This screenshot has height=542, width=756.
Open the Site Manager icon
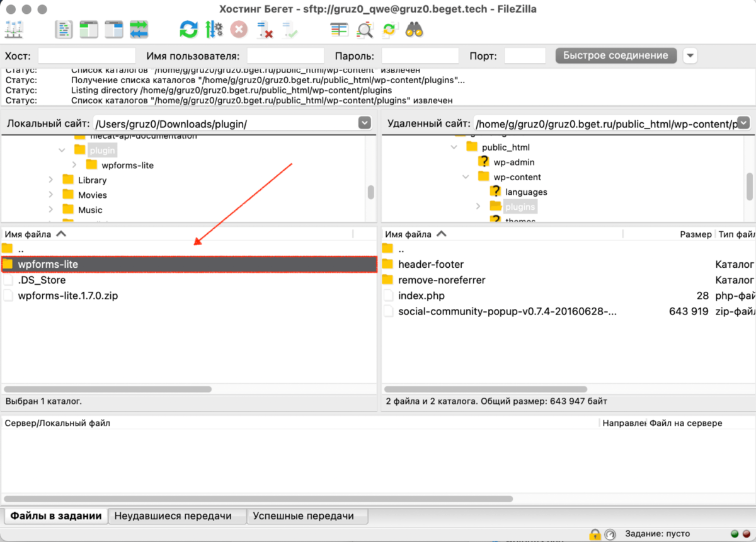point(14,29)
